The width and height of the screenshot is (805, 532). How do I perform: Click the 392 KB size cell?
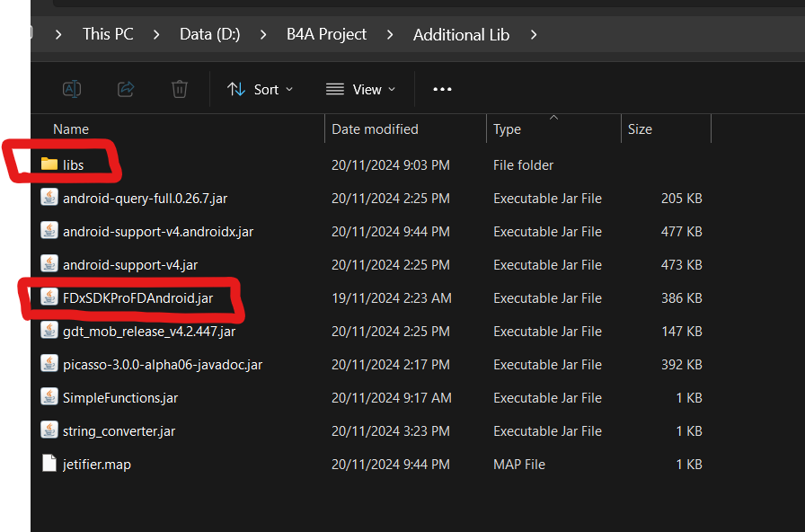click(x=681, y=365)
